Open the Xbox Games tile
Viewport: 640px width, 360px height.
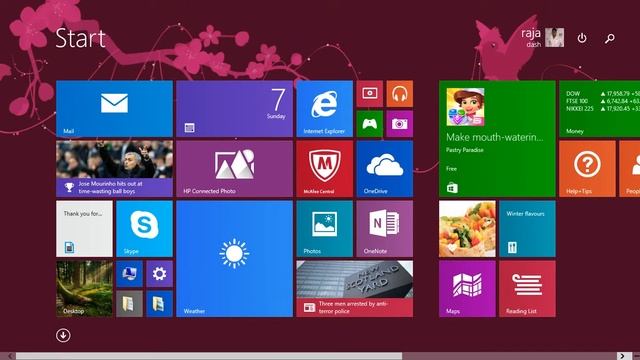(x=370, y=124)
